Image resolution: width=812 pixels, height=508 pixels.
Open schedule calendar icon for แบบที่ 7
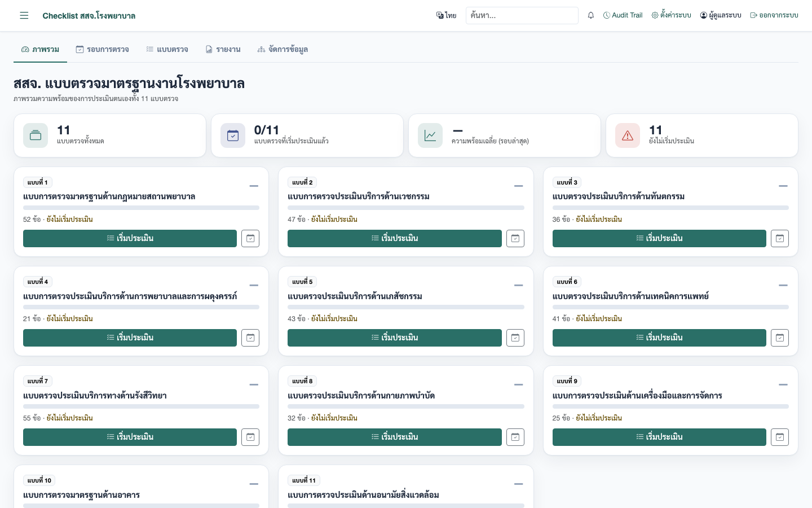250,437
